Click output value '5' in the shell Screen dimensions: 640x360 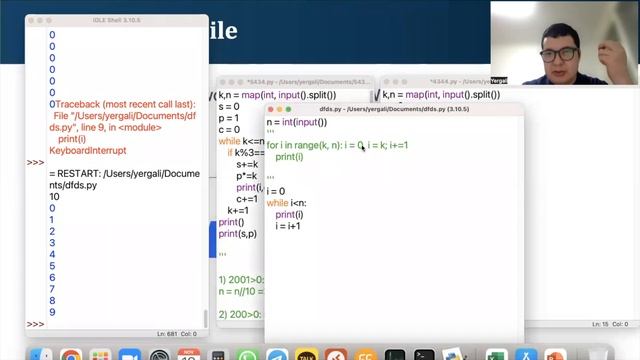52,266
